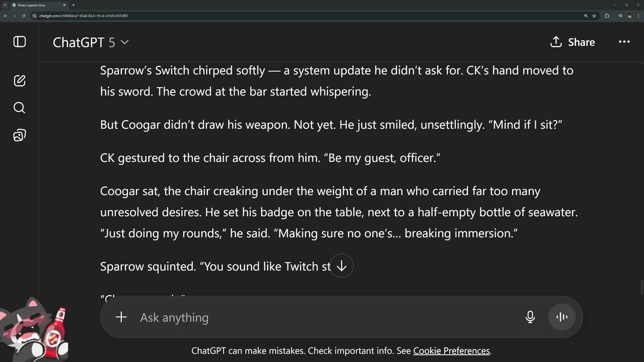644x362 pixels.
Task: Open the image library icon in the sidebar
Action: 20,135
